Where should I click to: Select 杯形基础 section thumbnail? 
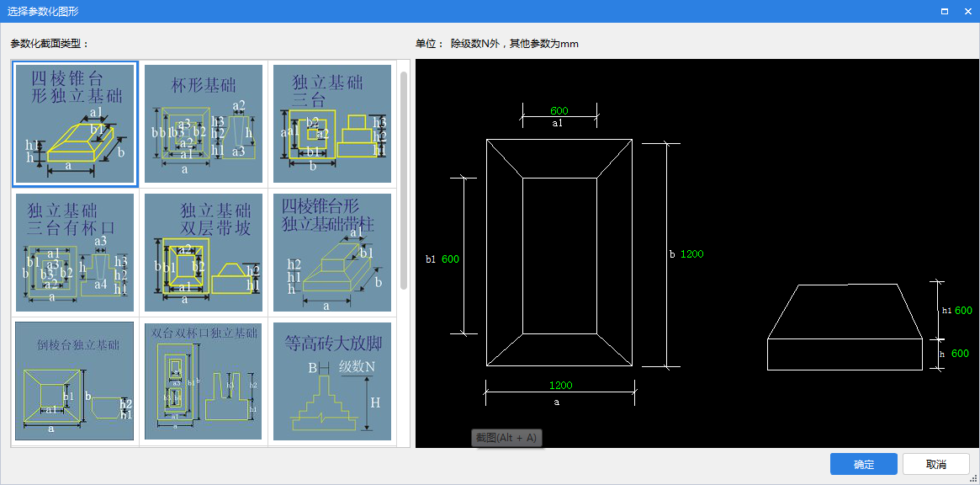pos(203,124)
